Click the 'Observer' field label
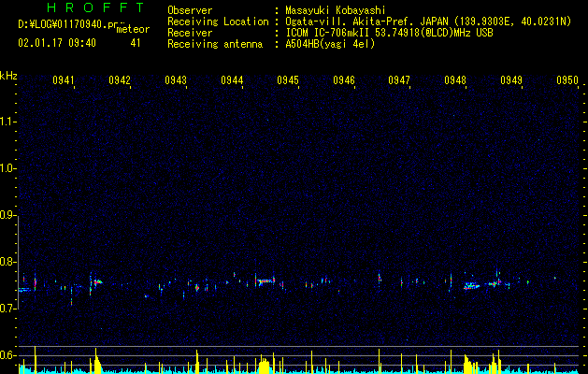The image size is (588, 374). [x=190, y=10]
